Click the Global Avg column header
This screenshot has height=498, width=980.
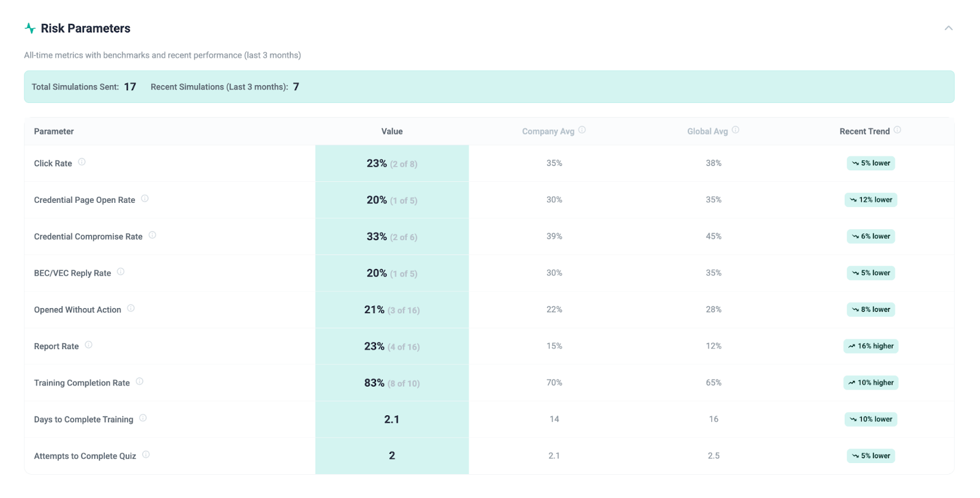(707, 132)
